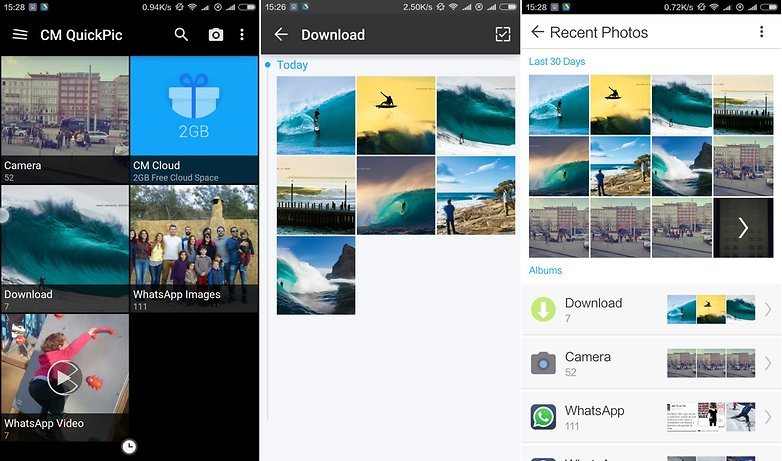The width and height of the screenshot is (782, 461).
Task: Launch the camera from the top bar
Action: point(215,35)
